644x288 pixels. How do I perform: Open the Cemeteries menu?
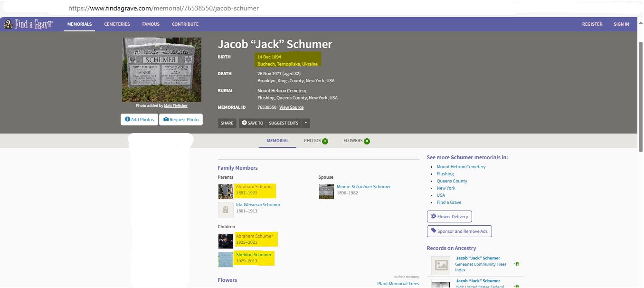[x=117, y=24]
